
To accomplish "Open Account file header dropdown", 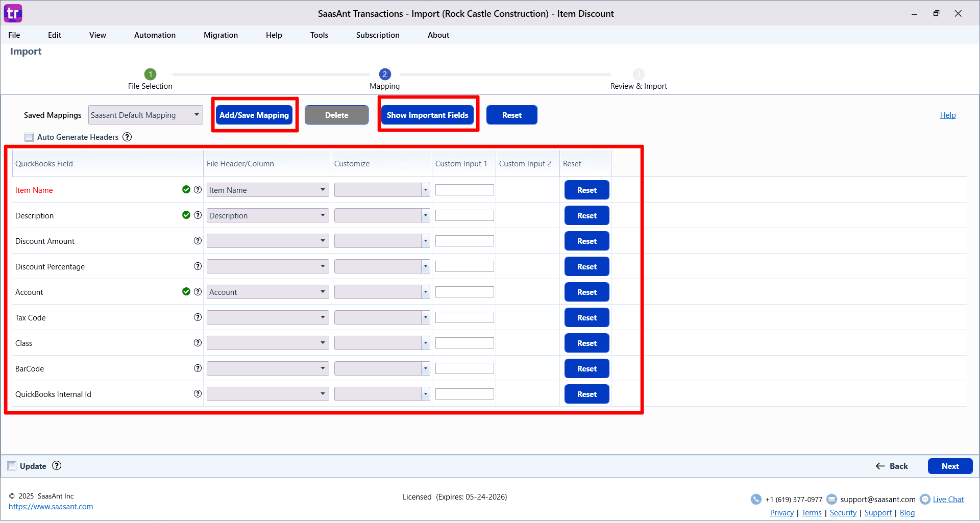I will coord(267,292).
